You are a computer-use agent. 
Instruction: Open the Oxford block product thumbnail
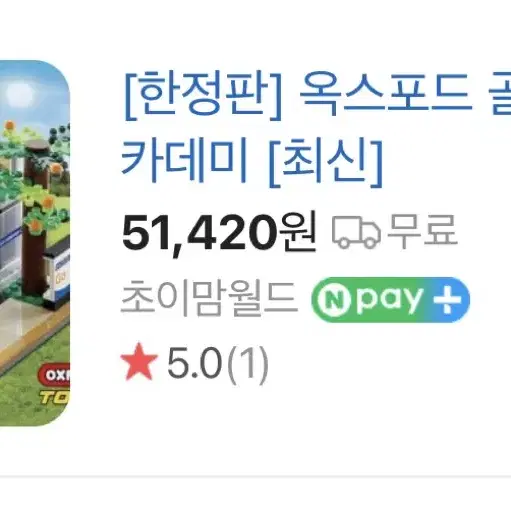(x=35, y=243)
